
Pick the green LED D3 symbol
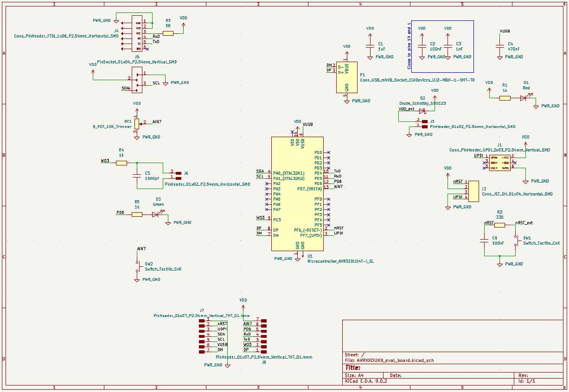pos(156,214)
